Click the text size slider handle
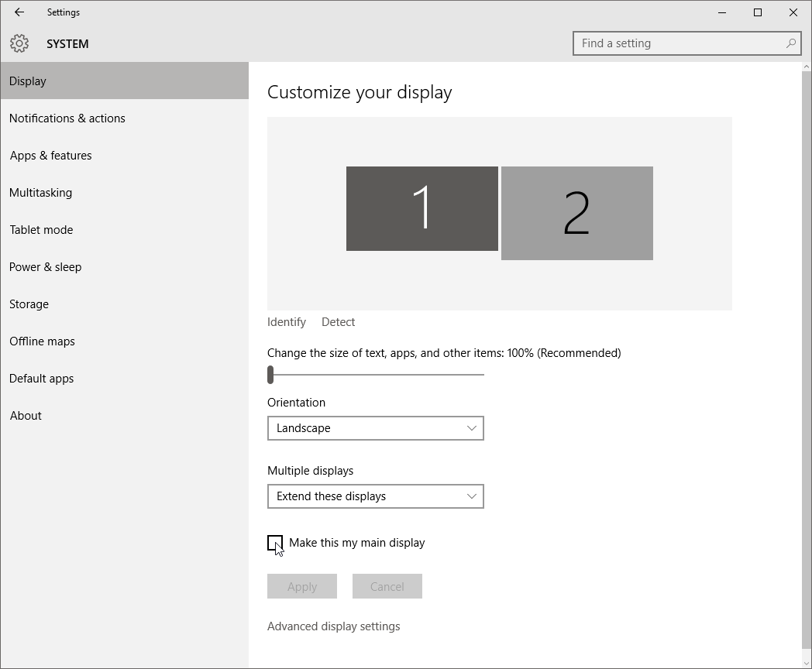812x669 pixels. (x=270, y=375)
